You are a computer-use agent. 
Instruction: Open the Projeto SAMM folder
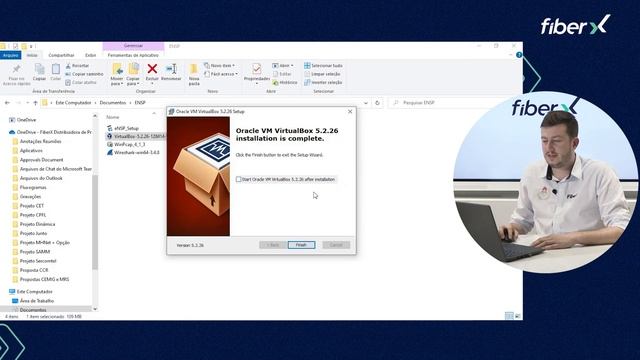click(x=31, y=252)
